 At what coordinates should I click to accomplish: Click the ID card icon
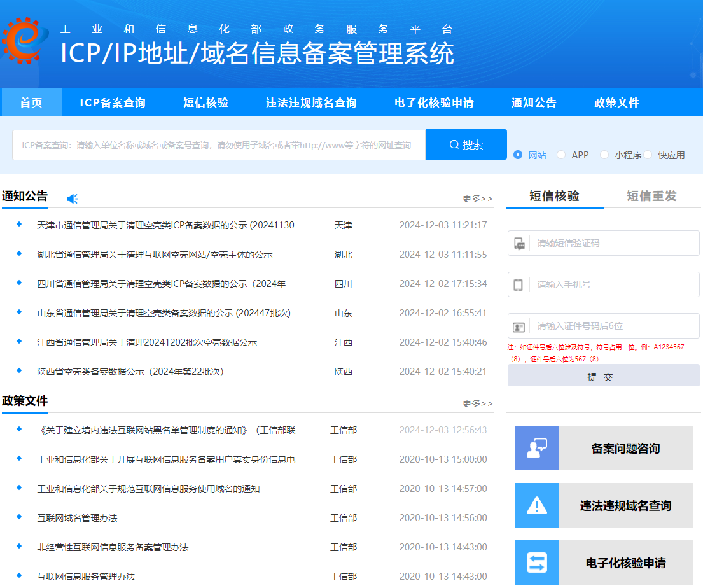[519, 327]
